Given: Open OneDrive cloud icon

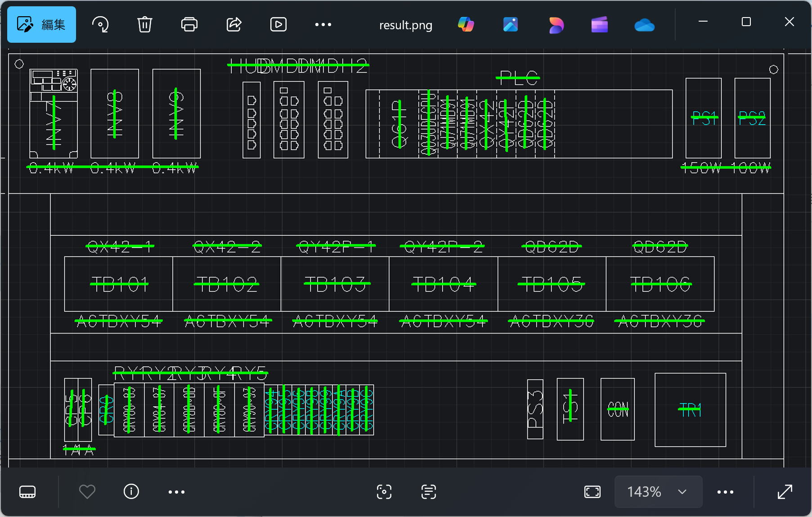Looking at the screenshot, I should pos(644,25).
